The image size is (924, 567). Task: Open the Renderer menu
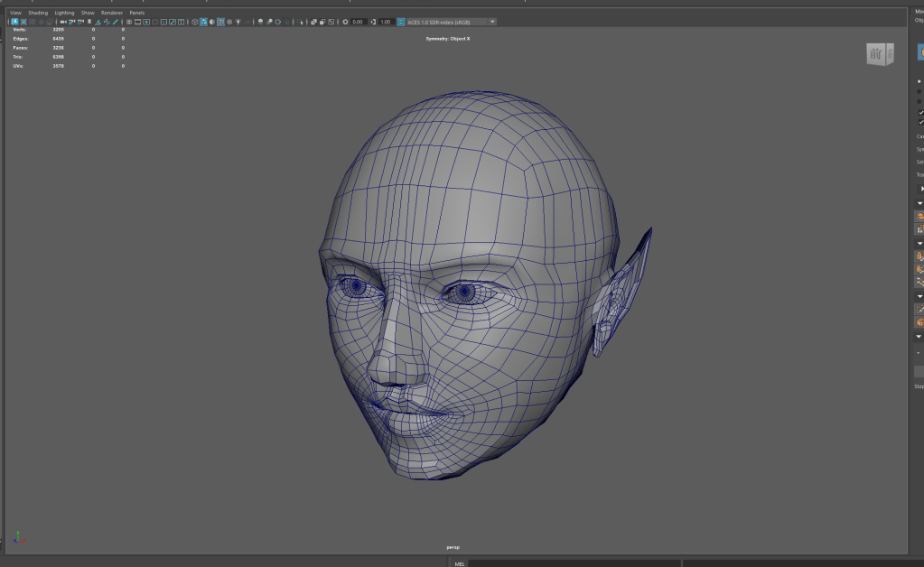pos(112,13)
